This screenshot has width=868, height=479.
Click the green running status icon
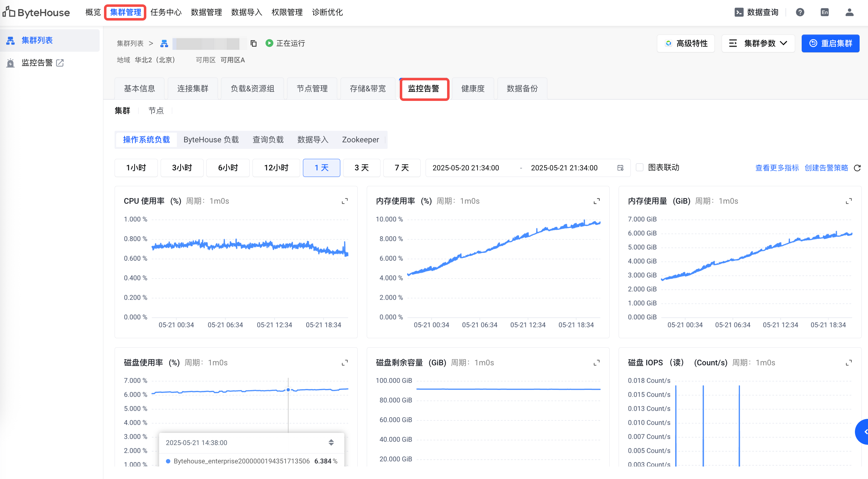coord(269,43)
